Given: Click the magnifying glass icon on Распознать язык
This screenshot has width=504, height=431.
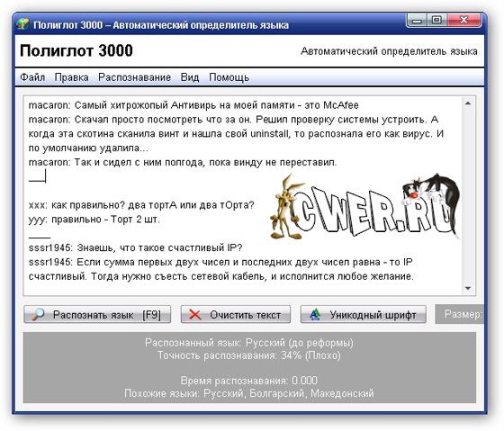Looking at the screenshot, I should pyautogui.click(x=38, y=314).
